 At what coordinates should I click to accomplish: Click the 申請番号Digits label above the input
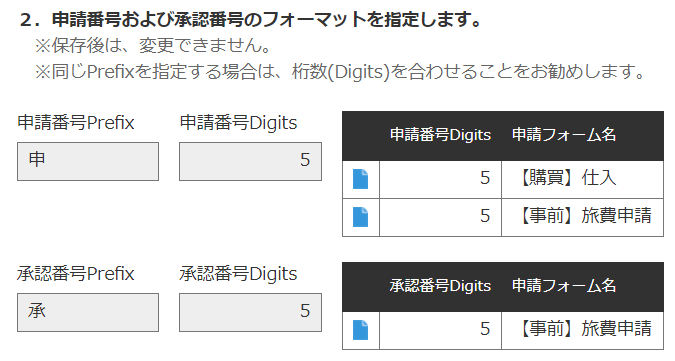click(238, 123)
